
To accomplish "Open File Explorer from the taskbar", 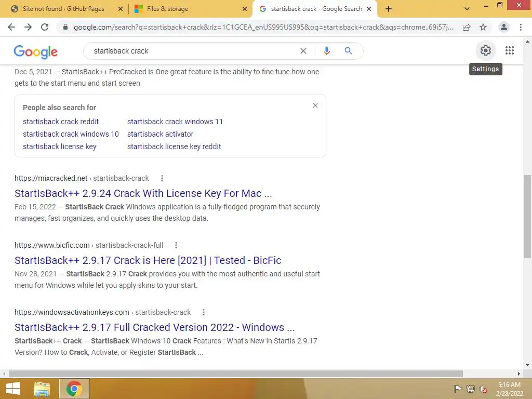I will pos(42,389).
